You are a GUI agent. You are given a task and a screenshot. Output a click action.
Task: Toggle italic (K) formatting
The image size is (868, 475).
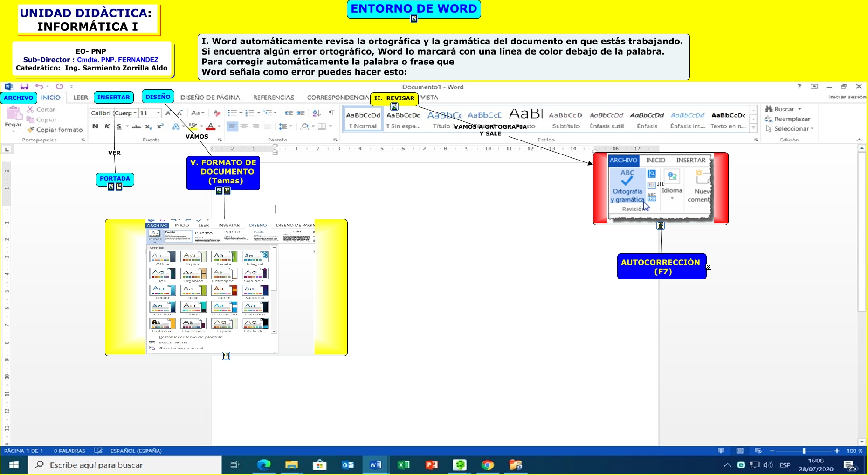(x=107, y=126)
